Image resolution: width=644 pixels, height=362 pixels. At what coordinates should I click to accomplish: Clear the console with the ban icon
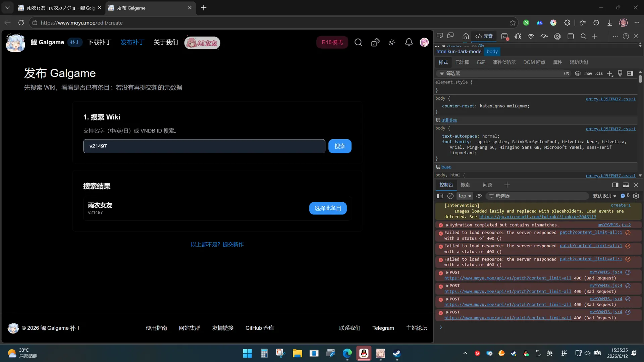pyautogui.click(x=450, y=196)
